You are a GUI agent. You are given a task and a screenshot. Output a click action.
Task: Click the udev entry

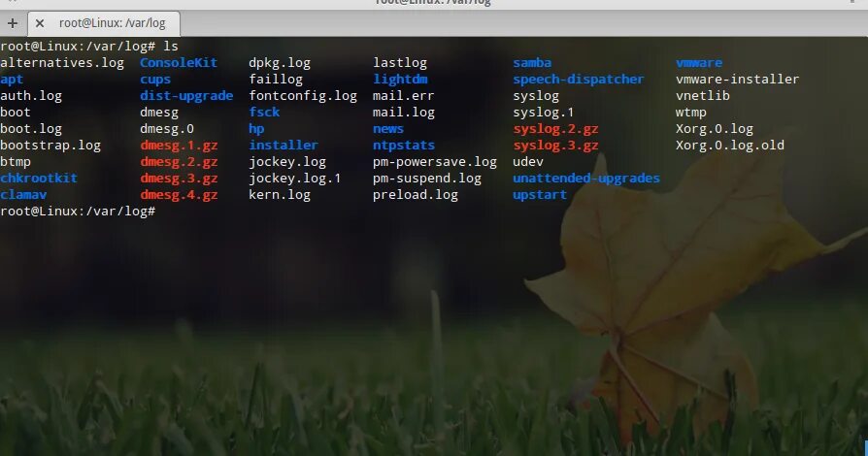click(528, 162)
